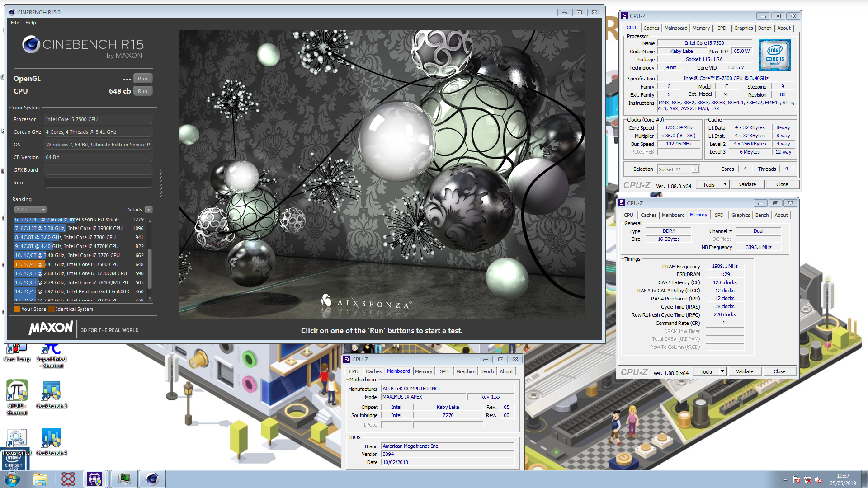
Task: Expand Tools dropdown arrow in CPU window
Action: [725, 184]
